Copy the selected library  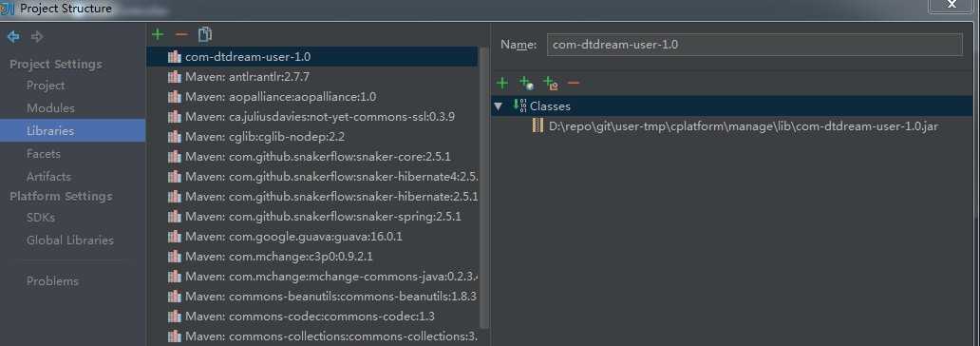coord(205,34)
